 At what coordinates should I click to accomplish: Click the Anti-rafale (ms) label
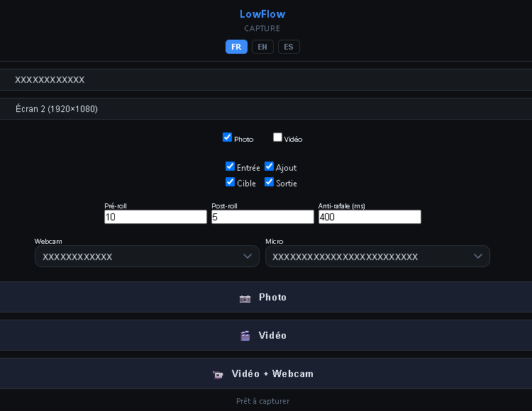[341, 205]
